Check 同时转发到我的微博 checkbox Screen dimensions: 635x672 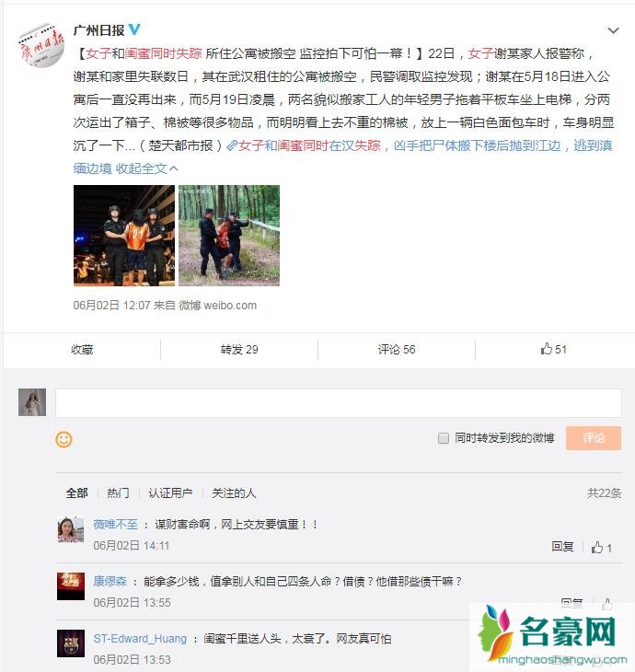click(x=444, y=438)
